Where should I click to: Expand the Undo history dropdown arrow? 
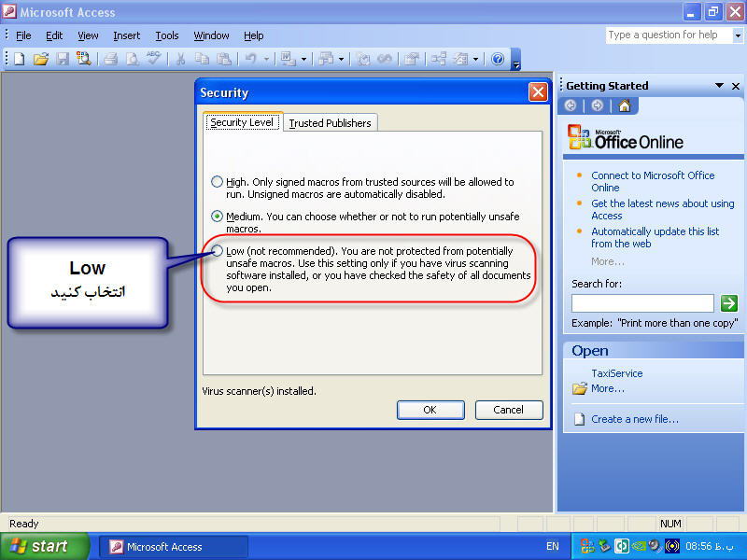[x=266, y=60]
